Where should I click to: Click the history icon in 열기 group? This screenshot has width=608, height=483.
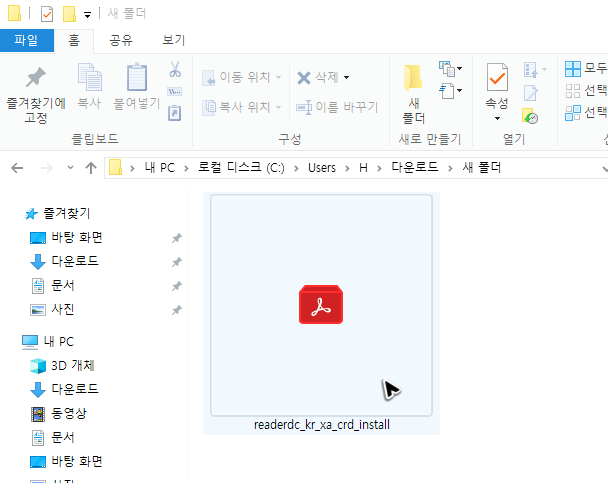pyautogui.click(x=530, y=116)
